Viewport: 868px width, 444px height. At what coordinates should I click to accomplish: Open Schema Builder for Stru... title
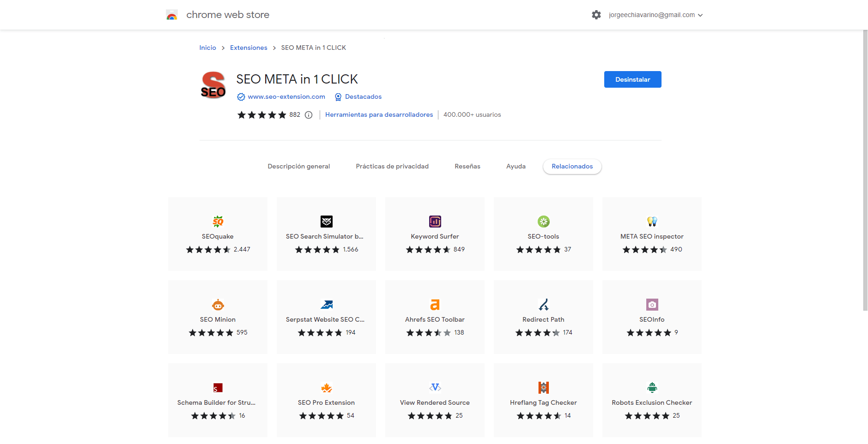click(216, 402)
